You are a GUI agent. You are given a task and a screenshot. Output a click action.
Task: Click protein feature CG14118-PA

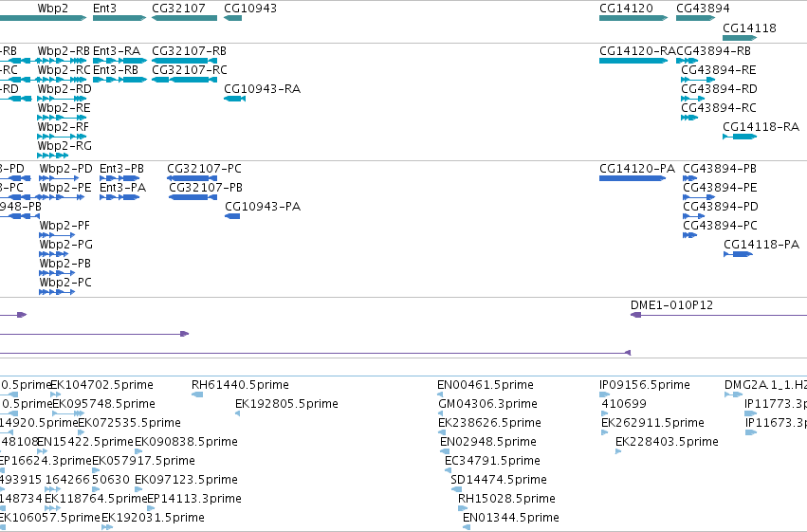point(739,254)
